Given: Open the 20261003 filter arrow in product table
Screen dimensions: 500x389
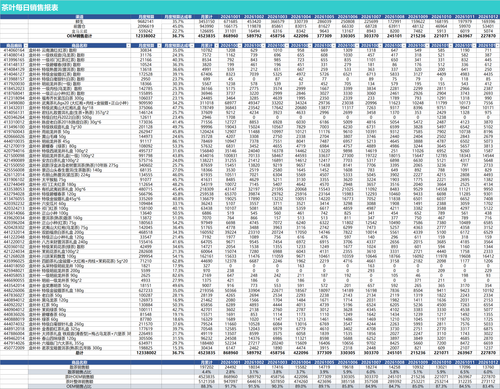Looking at the screenshot, I should pos(287,45).
